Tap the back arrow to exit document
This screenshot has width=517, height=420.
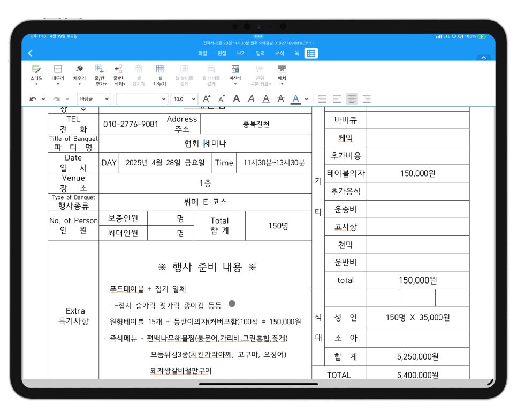(x=31, y=53)
